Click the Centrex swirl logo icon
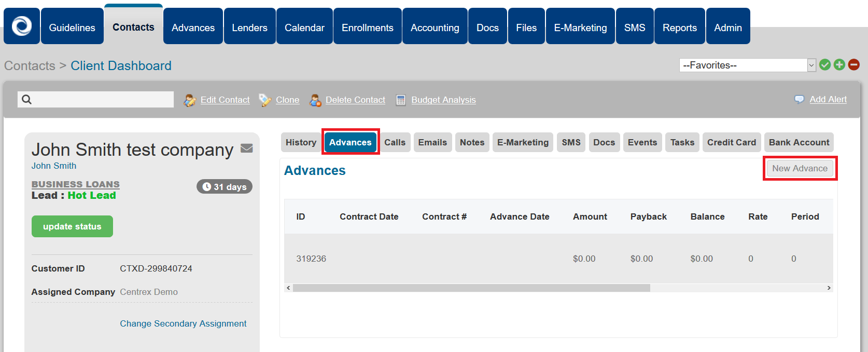This screenshot has width=868, height=352. coord(22,26)
